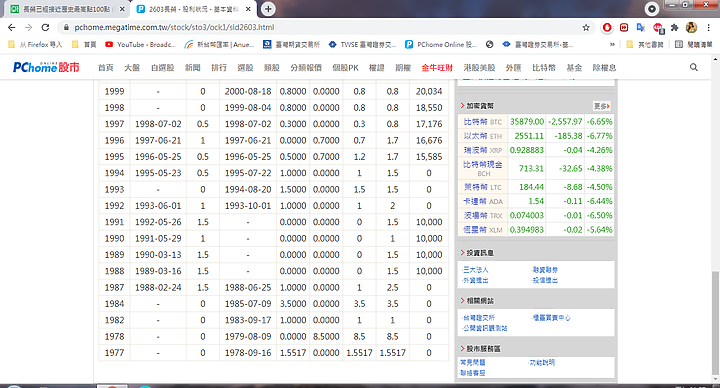
Task: Open a new browser tab
Action: (x=268, y=9)
